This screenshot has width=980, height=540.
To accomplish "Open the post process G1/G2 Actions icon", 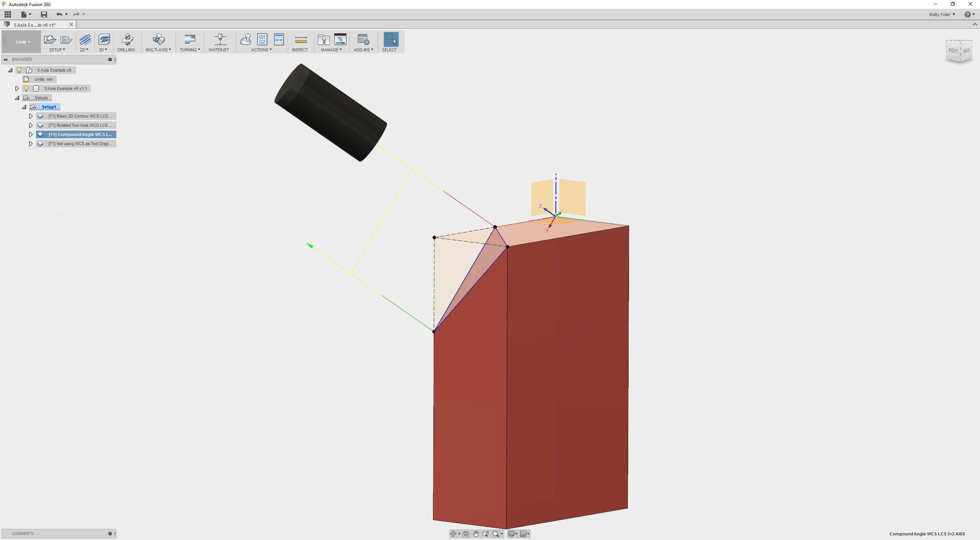I will point(262,39).
